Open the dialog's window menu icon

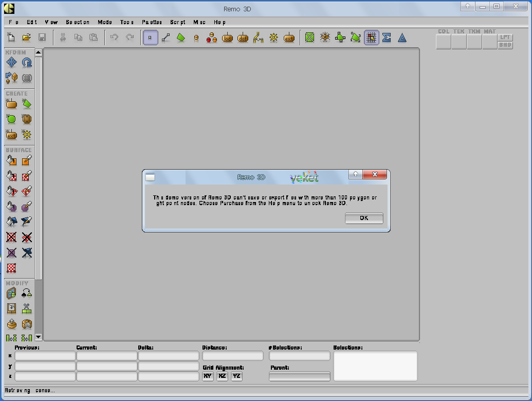click(x=150, y=177)
